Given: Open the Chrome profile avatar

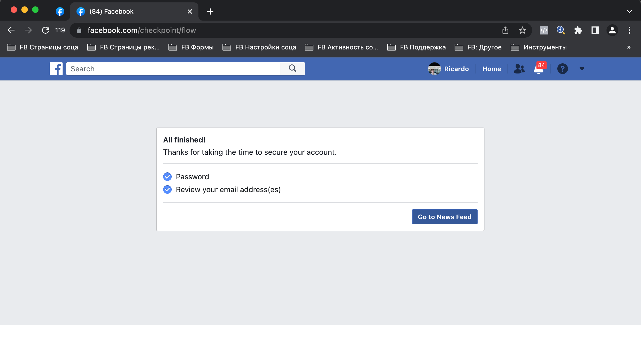Looking at the screenshot, I should coord(612,30).
